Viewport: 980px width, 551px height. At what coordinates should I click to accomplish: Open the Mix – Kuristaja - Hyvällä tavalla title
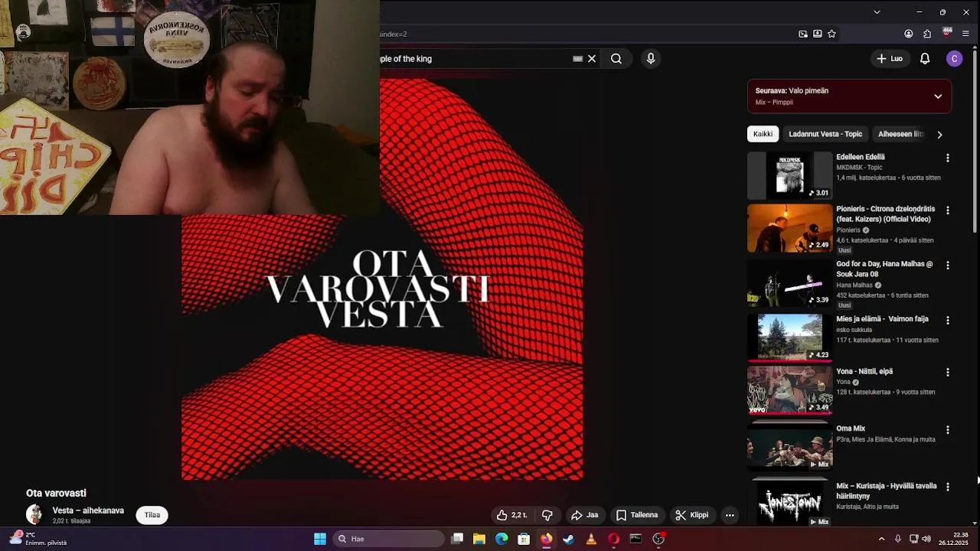click(x=887, y=491)
